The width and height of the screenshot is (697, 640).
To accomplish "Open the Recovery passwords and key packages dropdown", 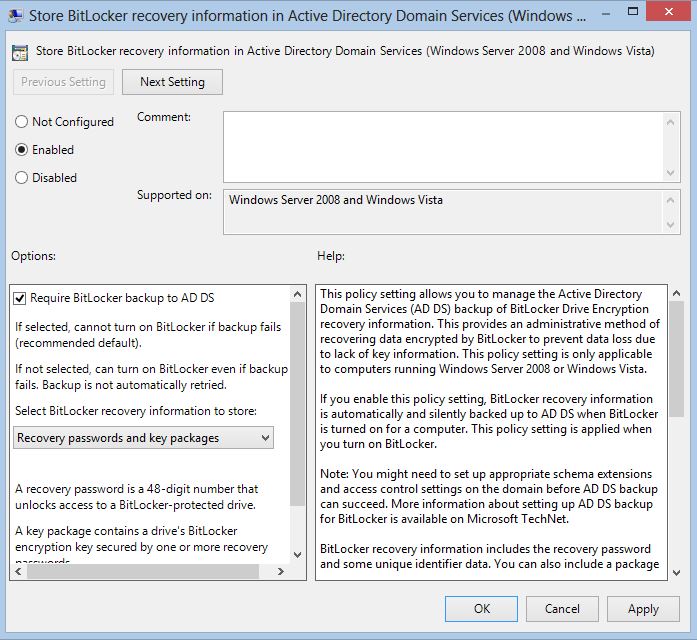I will coord(143,438).
